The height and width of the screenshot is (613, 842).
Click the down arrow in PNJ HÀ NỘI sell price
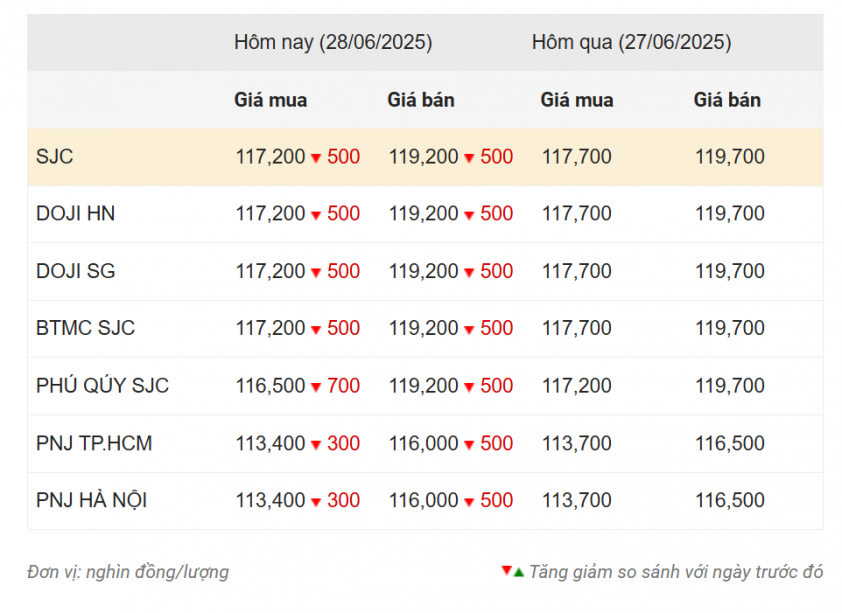pyautogui.click(x=469, y=502)
